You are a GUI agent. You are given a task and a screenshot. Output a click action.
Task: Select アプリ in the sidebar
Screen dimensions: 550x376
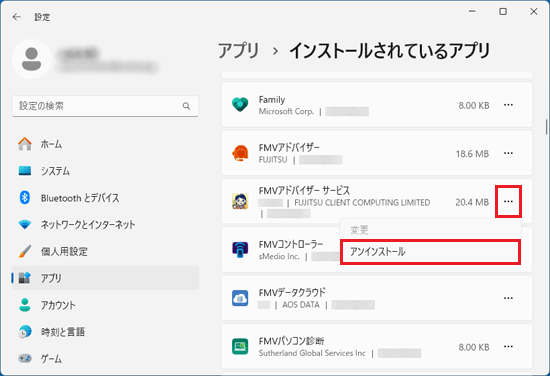tap(105, 278)
